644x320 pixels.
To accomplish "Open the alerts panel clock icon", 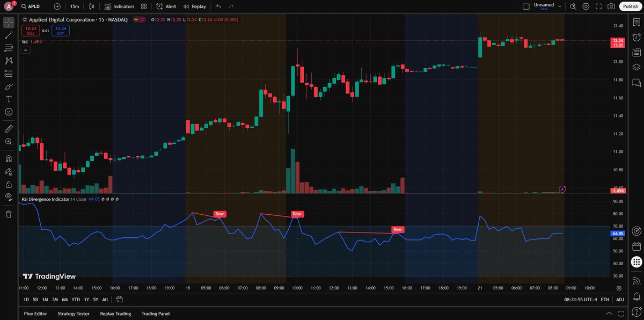I will tap(636, 38).
